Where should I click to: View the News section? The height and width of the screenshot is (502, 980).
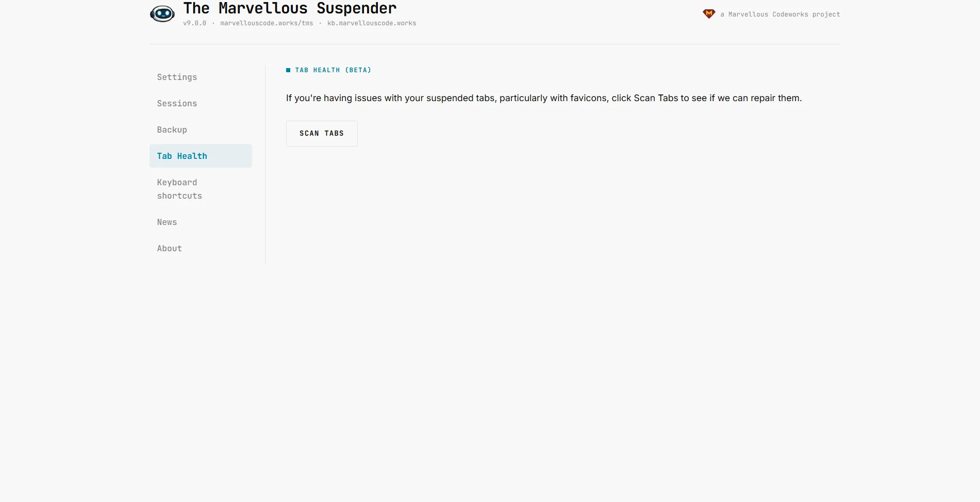tap(201, 222)
